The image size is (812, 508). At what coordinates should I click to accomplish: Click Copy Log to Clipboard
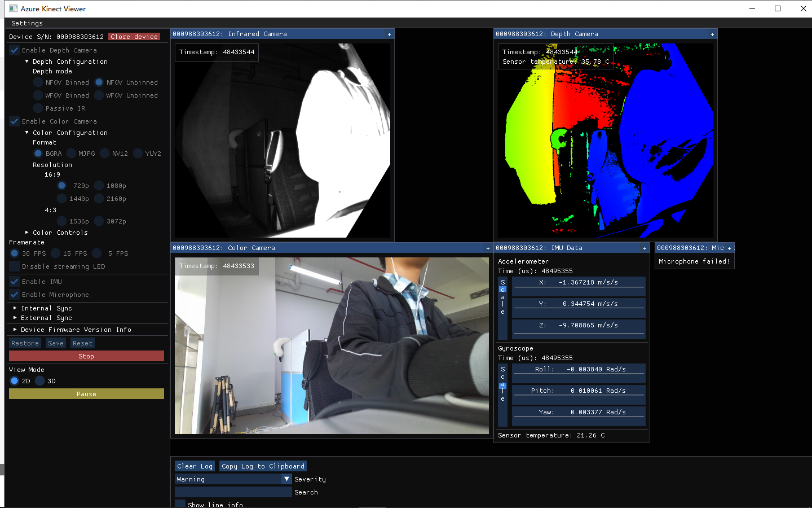[263, 466]
